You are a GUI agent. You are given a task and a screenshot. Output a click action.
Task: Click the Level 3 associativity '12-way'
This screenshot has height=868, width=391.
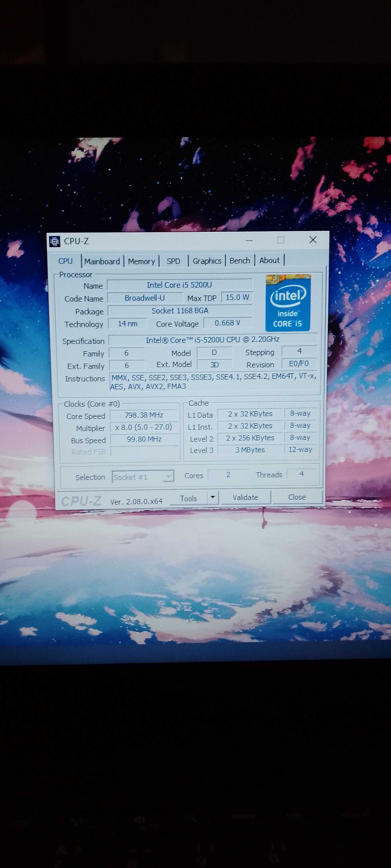click(x=300, y=449)
